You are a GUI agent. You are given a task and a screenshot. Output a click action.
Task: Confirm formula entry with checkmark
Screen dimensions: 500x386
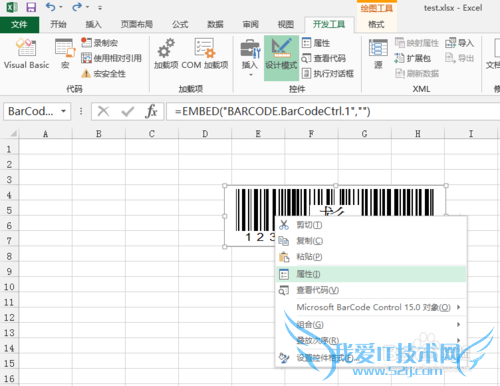tap(128, 111)
